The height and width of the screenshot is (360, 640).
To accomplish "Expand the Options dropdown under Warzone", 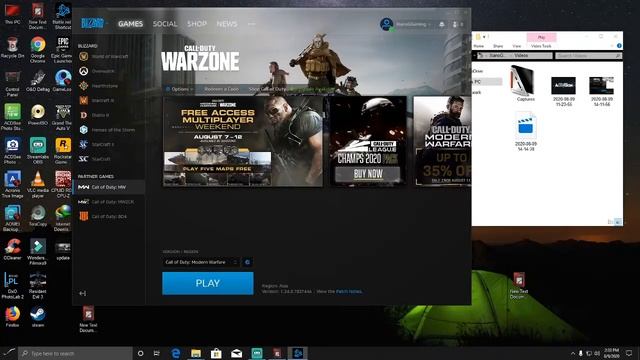I will (180, 89).
